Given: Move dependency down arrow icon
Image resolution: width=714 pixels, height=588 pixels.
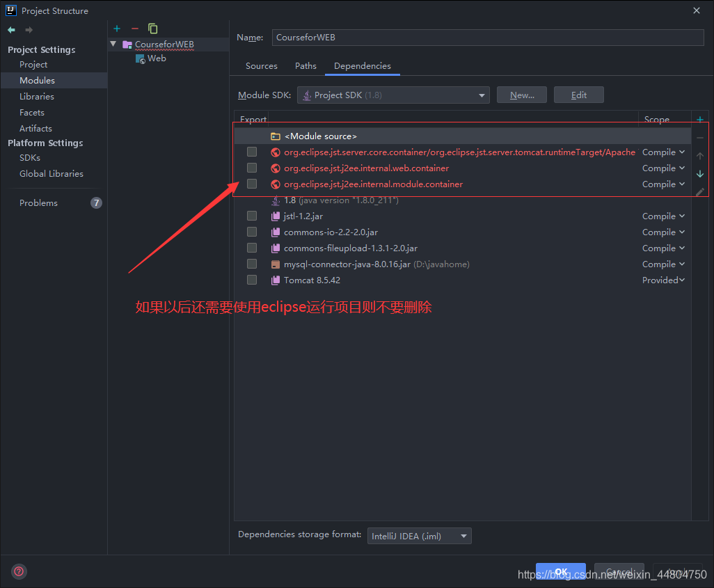Looking at the screenshot, I should pyautogui.click(x=700, y=173).
